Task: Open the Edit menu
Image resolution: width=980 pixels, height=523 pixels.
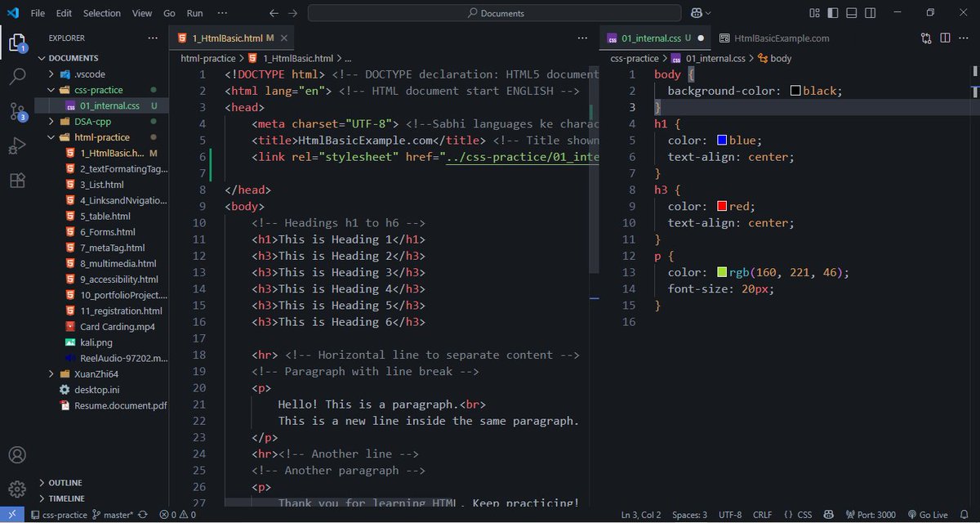Action: click(x=65, y=13)
